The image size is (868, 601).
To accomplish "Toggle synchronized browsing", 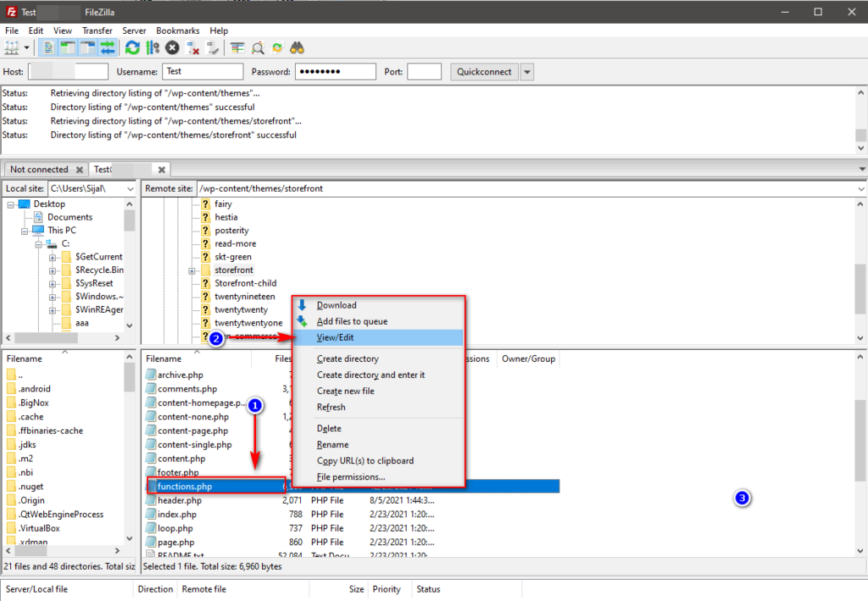I will 277,48.
